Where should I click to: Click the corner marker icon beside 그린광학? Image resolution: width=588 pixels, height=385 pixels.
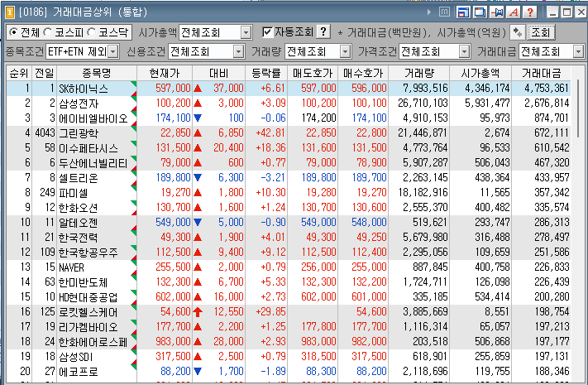tap(133, 129)
